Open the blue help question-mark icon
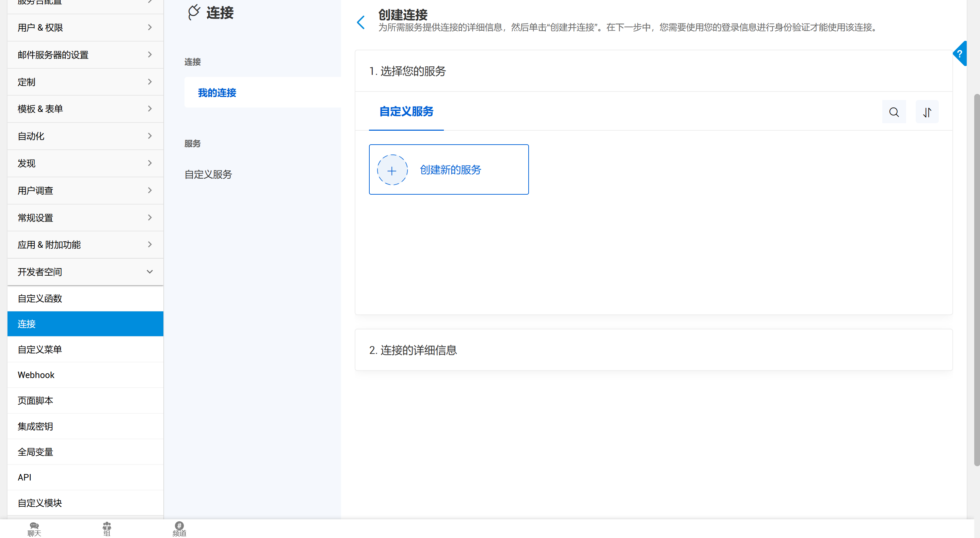This screenshot has width=980, height=538. 959,54
